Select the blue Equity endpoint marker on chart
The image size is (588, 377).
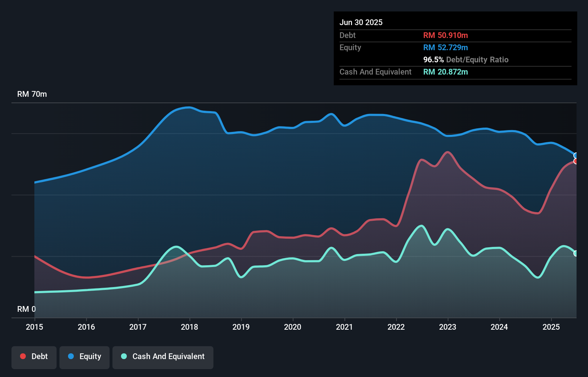click(576, 156)
